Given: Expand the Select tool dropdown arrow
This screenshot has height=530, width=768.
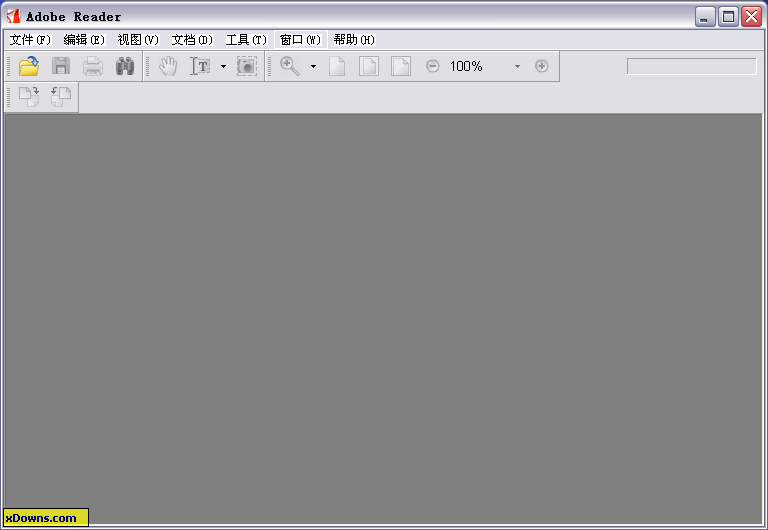Looking at the screenshot, I should [x=223, y=66].
